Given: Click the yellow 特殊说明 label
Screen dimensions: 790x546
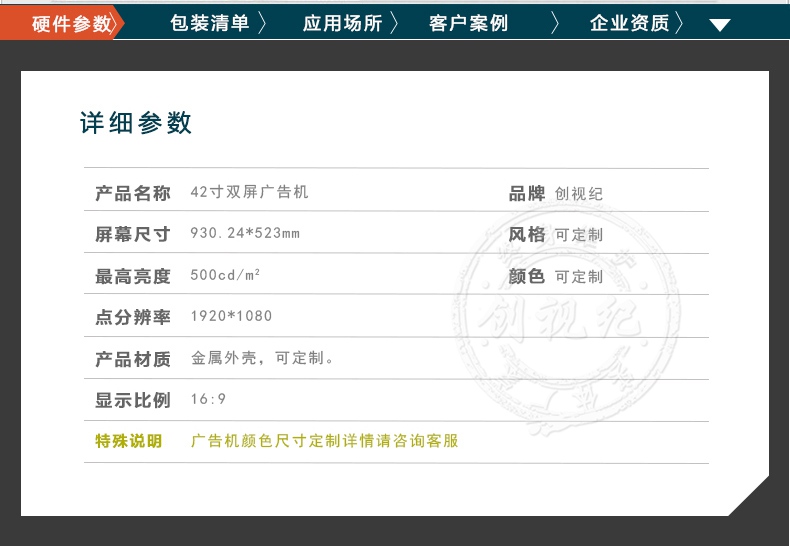Looking at the screenshot, I should (128, 440).
